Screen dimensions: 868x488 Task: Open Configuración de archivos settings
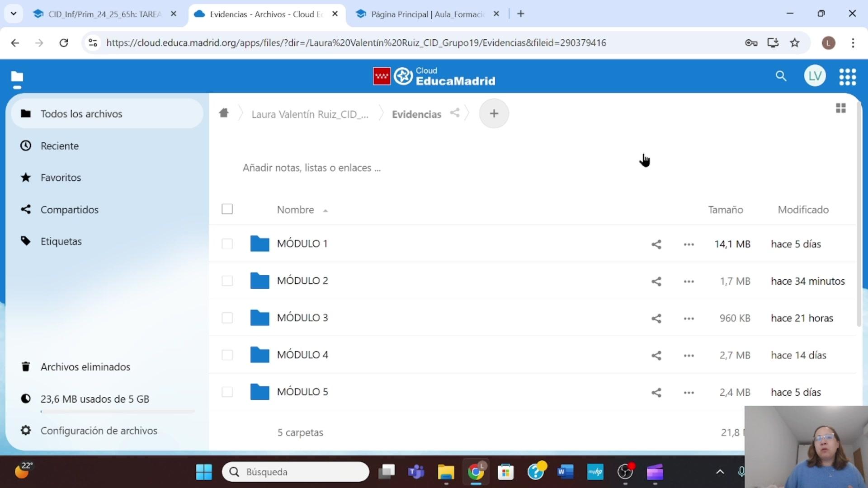click(99, 431)
